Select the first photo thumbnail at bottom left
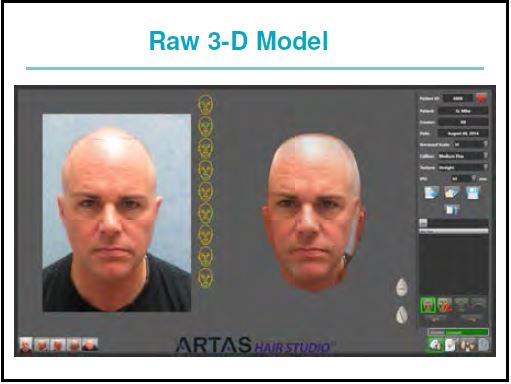The height and width of the screenshot is (384, 511). pyautogui.click(x=26, y=345)
